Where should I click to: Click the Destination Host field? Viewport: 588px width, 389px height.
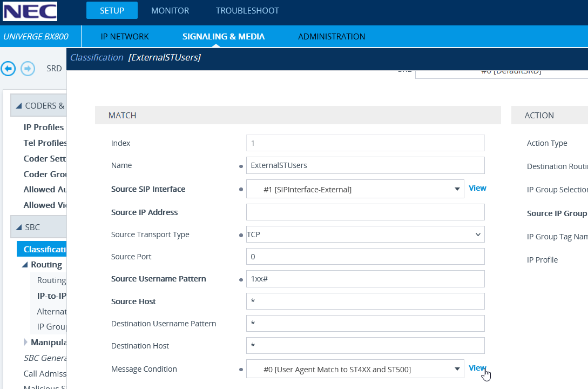(x=365, y=345)
